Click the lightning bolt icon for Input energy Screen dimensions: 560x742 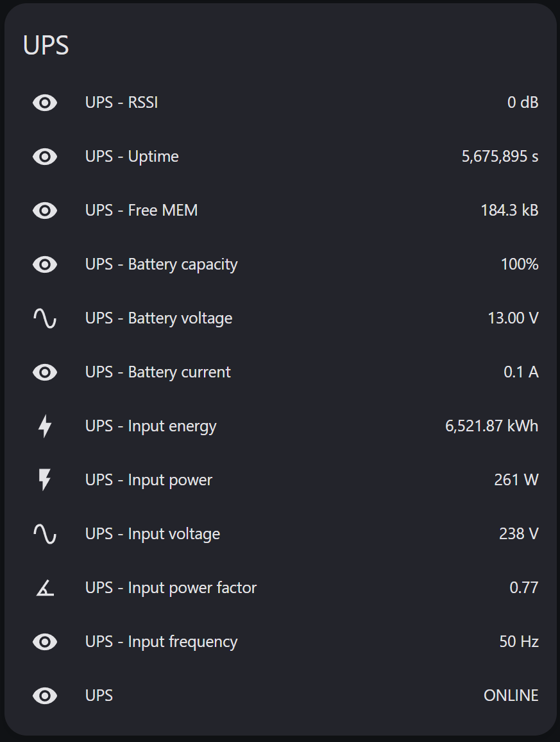(x=45, y=426)
